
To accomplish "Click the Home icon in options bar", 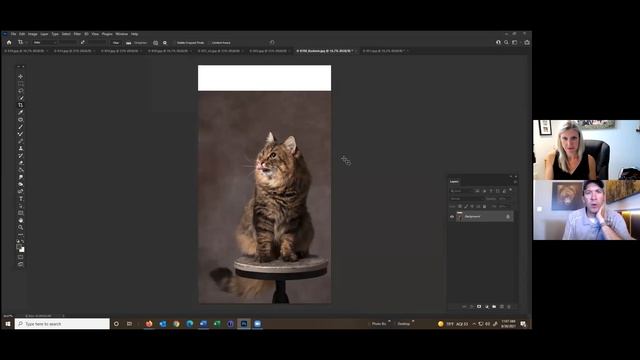I will click(9, 42).
